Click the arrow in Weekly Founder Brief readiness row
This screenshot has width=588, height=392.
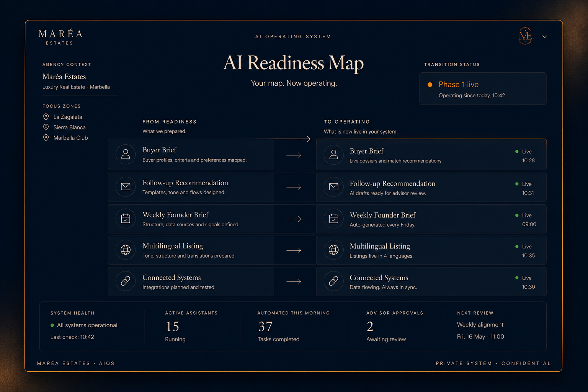[x=294, y=219]
